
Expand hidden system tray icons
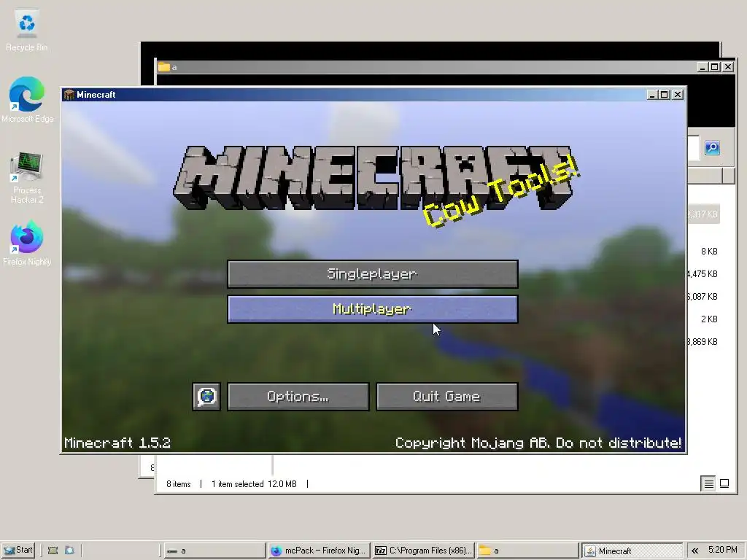point(694,551)
